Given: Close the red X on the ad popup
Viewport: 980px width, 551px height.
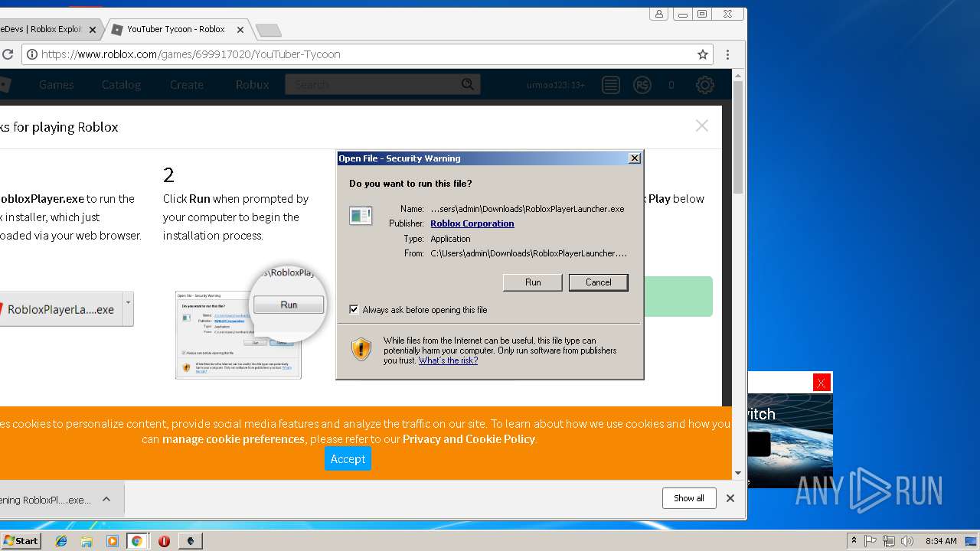Looking at the screenshot, I should [x=822, y=383].
